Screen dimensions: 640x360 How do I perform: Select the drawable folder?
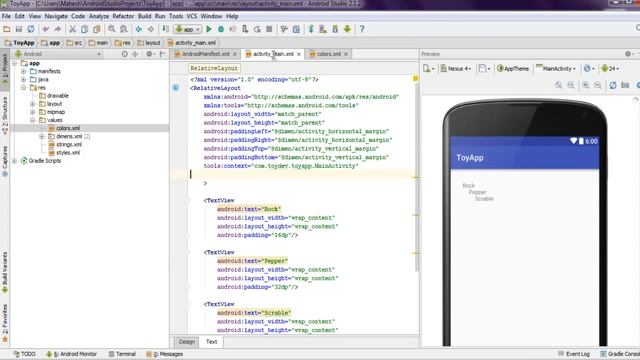point(58,96)
